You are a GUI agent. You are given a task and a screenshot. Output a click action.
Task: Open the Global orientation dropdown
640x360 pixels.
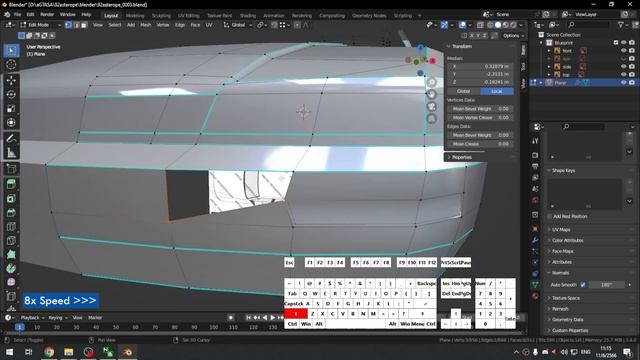click(238, 25)
